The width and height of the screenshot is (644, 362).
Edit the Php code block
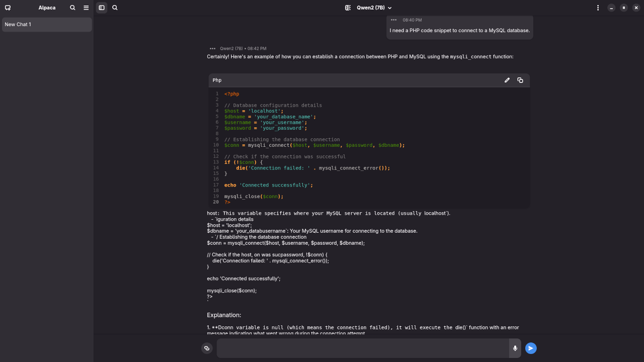click(x=507, y=80)
